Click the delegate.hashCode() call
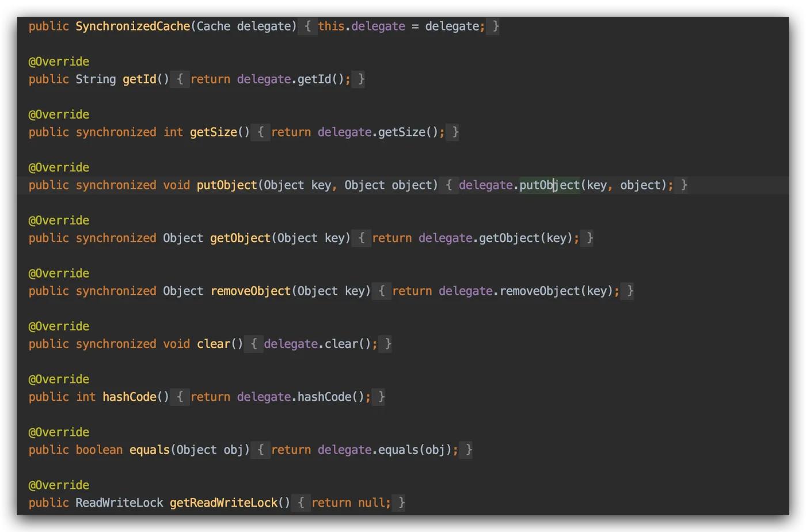Image resolution: width=806 pixels, height=532 pixels. pos(301,397)
